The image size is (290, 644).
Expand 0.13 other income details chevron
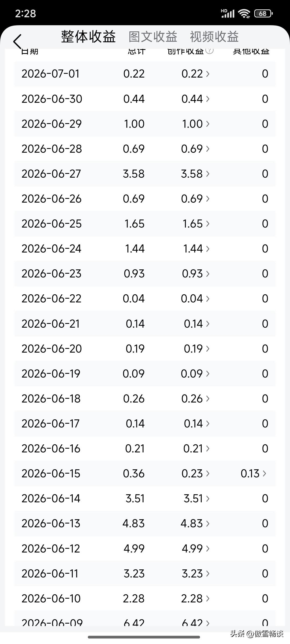click(x=264, y=474)
